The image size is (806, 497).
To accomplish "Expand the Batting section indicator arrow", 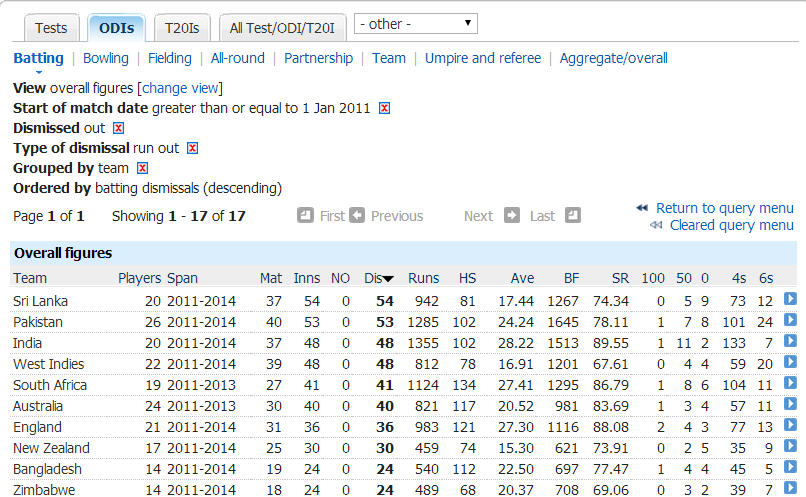I will point(38,72).
